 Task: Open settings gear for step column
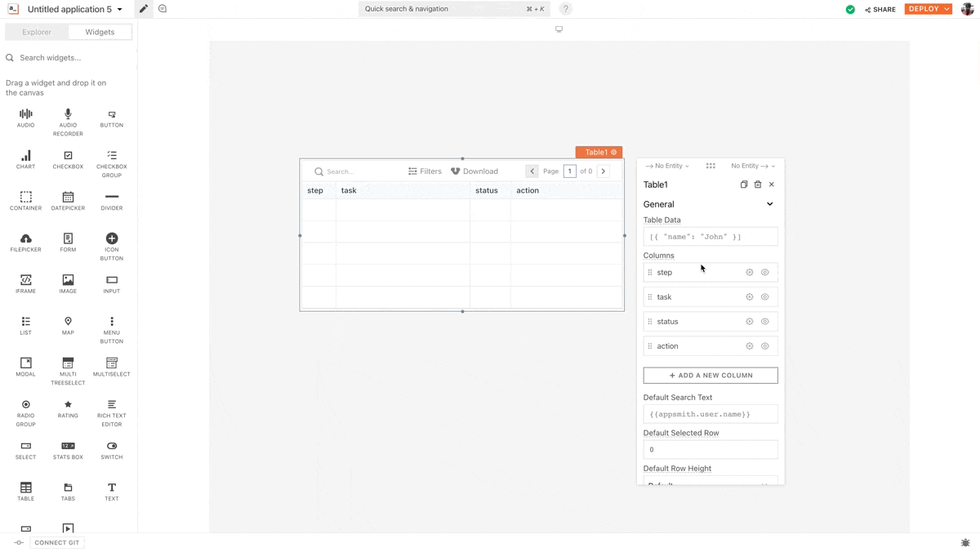coord(750,273)
